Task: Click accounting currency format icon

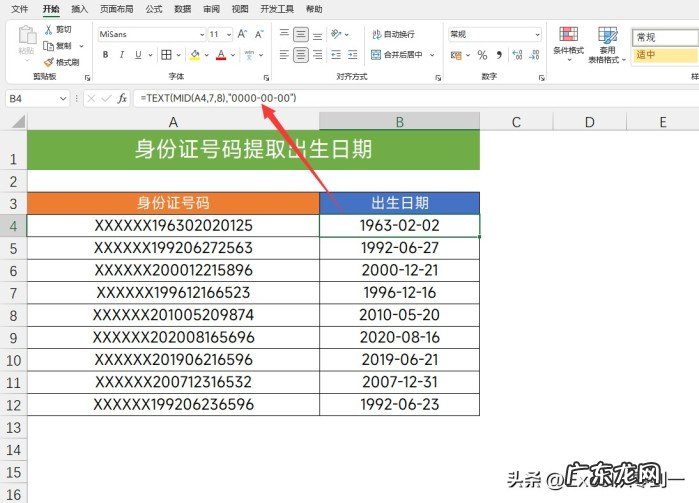Action: [x=456, y=55]
